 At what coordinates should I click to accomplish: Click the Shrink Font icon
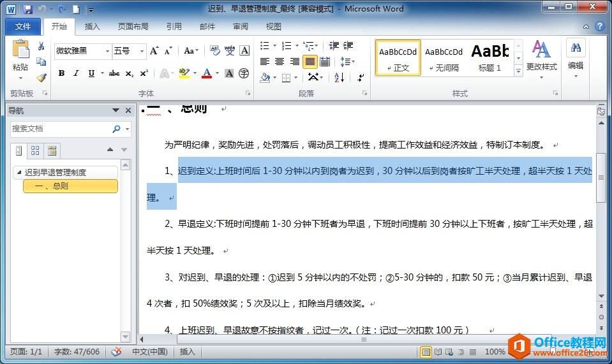click(168, 50)
